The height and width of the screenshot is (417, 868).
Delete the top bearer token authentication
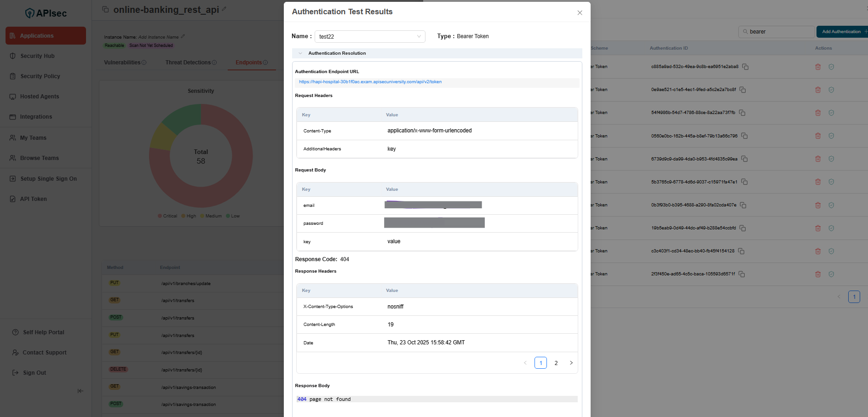tap(818, 67)
